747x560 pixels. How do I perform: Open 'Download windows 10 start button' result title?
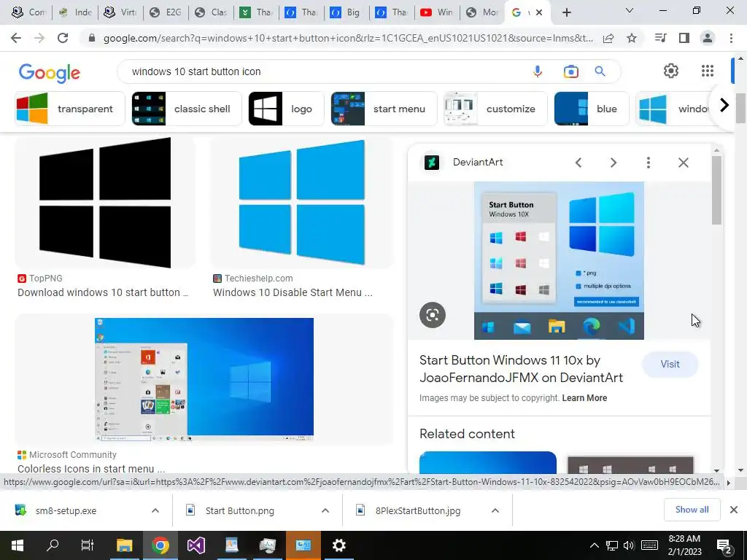pyautogui.click(x=103, y=292)
